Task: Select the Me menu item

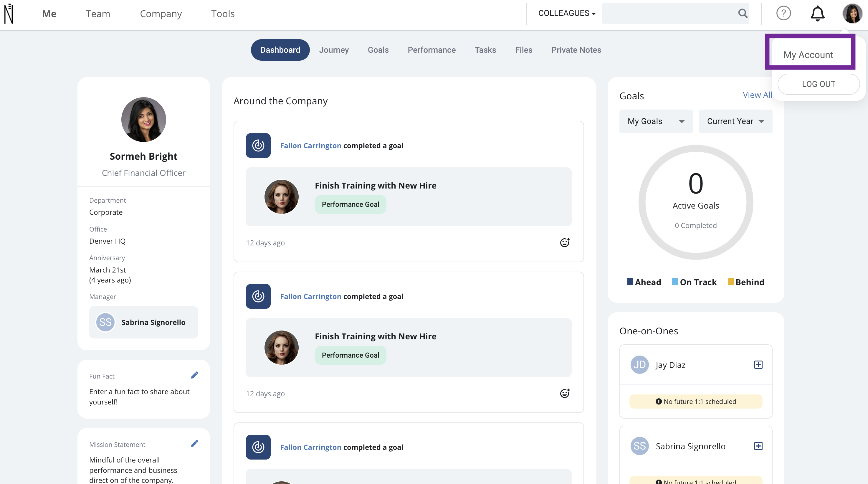Action: [49, 14]
